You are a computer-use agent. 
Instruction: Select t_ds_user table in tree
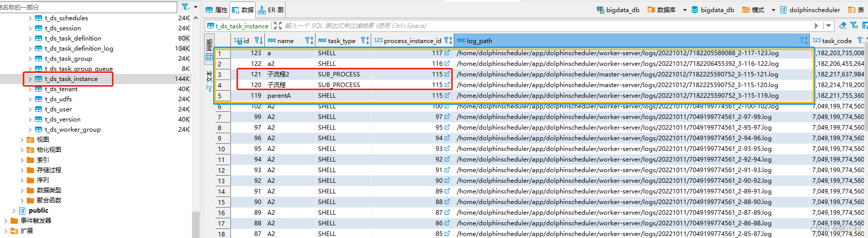[58, 109]
